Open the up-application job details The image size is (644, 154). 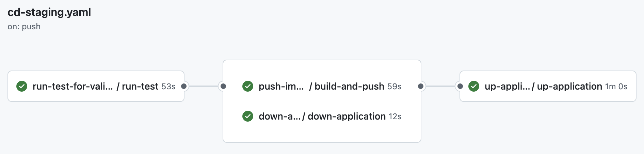(x=569, y=86)
